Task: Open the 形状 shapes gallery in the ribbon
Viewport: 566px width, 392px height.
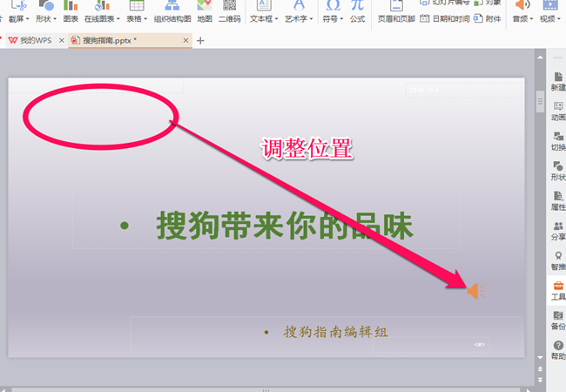Action: [46, 11]
